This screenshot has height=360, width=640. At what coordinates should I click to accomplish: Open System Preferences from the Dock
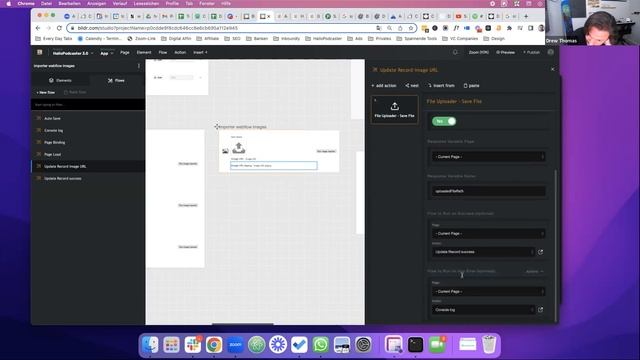pyautogui.click(x=363, y=345)
